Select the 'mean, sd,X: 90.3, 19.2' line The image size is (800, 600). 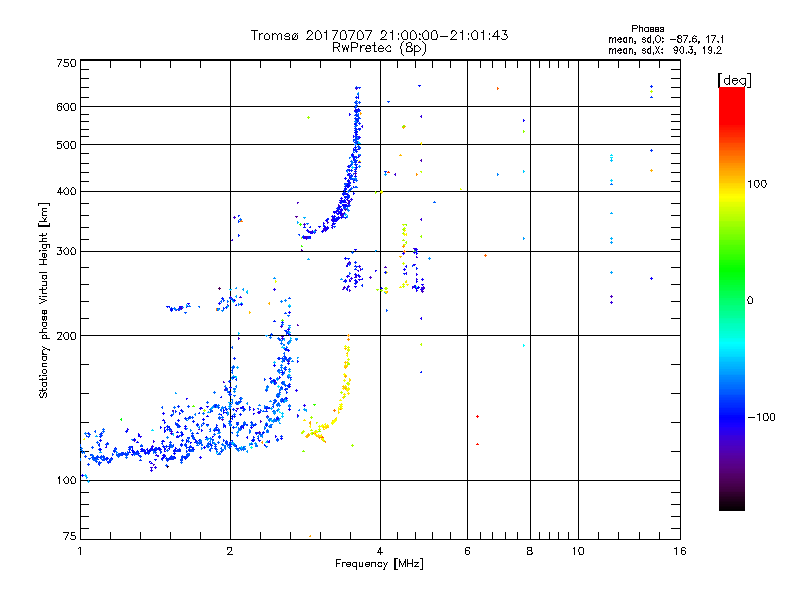tap(665, 51)
